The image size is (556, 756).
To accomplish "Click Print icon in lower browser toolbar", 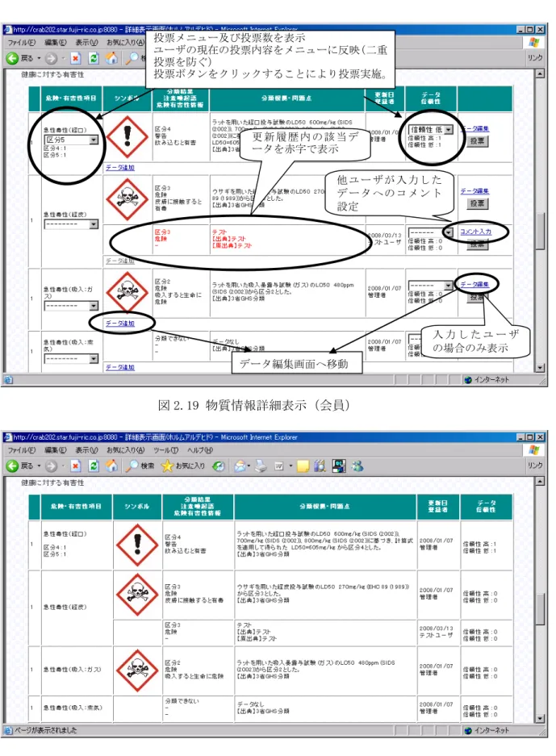I will click(261, 466).
